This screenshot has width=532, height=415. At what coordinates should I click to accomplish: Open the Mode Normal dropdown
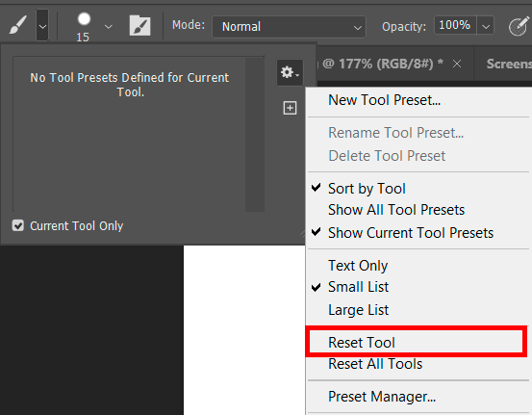coord(289,27)
